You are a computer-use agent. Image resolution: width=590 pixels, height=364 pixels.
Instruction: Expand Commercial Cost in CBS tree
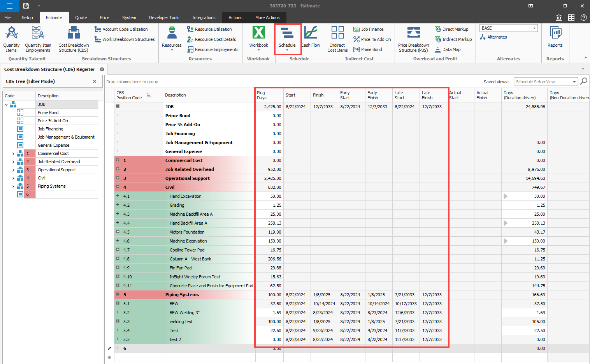pos(14,154)
